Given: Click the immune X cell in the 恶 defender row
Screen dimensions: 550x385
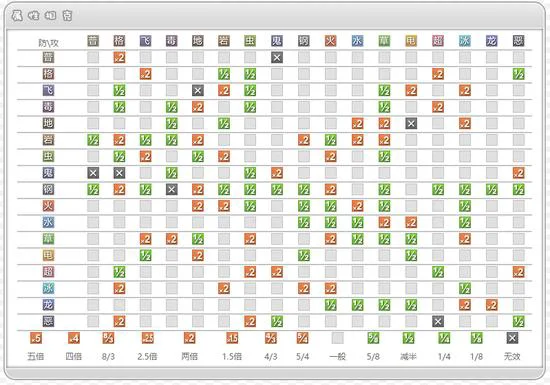Looking at the screenshot, I should coord(438,321).
